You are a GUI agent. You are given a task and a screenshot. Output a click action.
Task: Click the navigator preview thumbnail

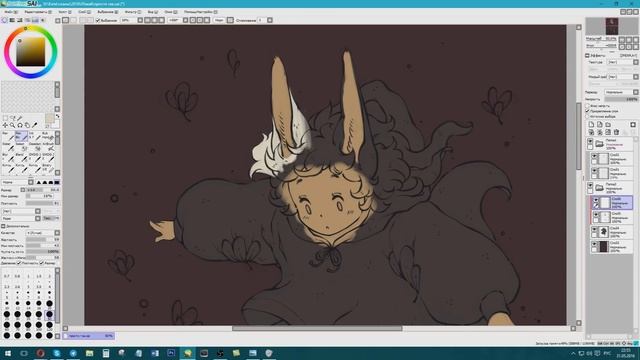pos(611,26)
